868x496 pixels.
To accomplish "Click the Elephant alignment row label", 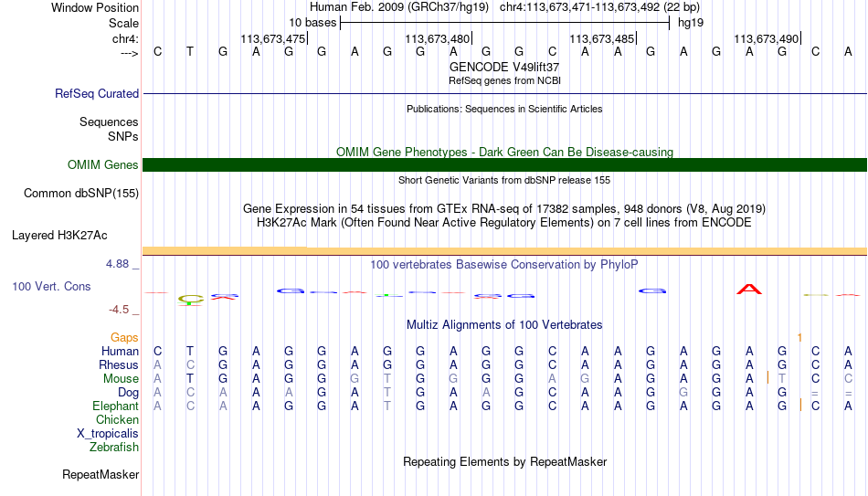I will [x=115, y=406].
